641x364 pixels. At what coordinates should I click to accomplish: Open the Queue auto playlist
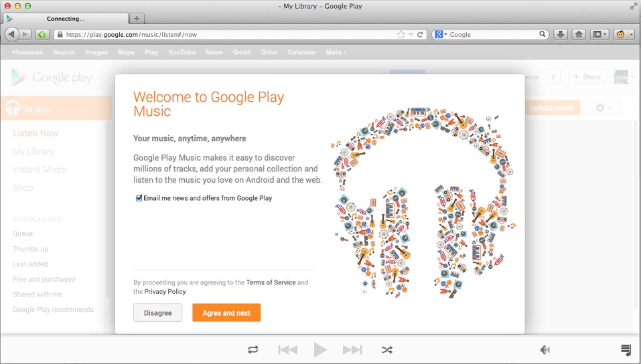23,234
